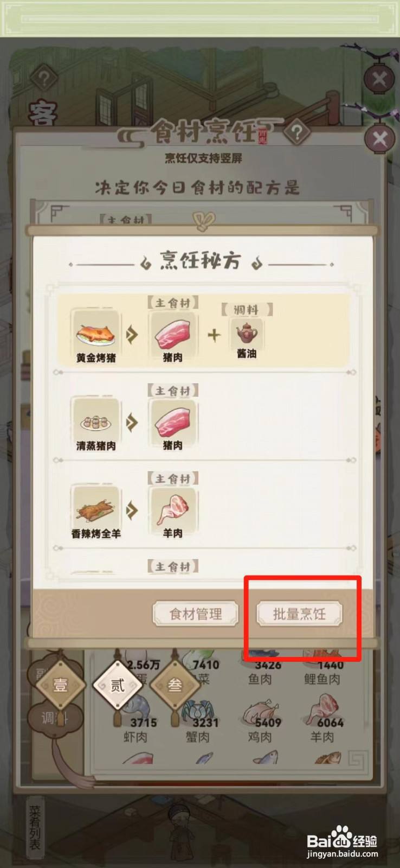Close the 食材烹饪 dialog

380,139
